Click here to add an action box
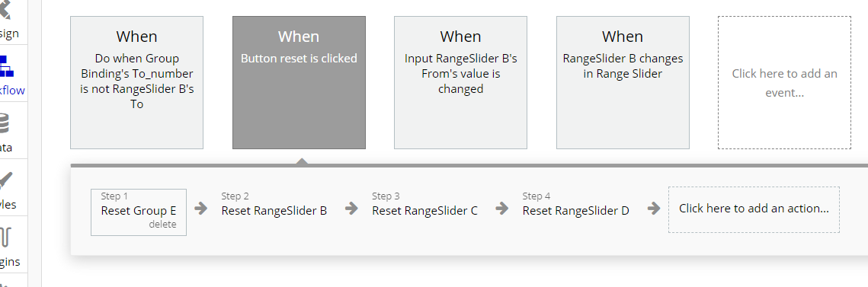868x287 pixels. (754, 209)
